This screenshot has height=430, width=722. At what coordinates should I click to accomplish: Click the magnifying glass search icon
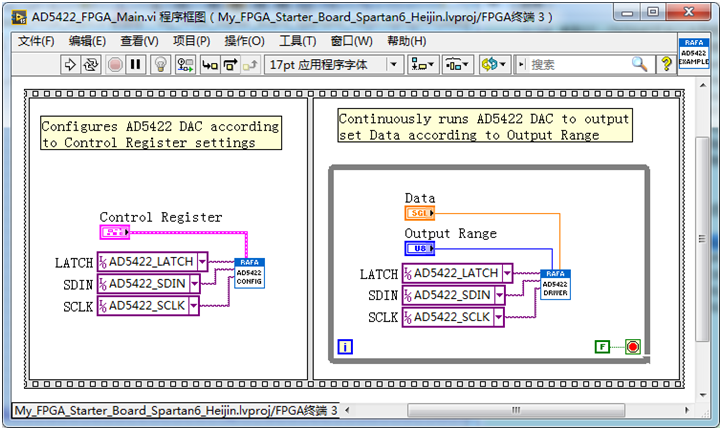pos(639,64)
